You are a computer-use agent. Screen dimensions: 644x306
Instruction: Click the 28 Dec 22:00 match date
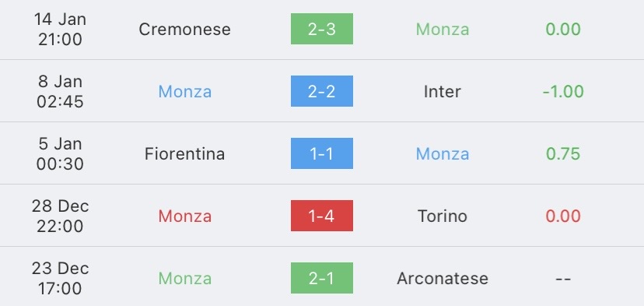click(x=60, y=216)
